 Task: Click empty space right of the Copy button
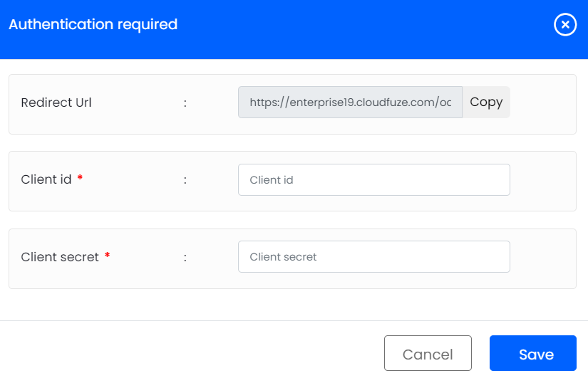tap(542, 104)
